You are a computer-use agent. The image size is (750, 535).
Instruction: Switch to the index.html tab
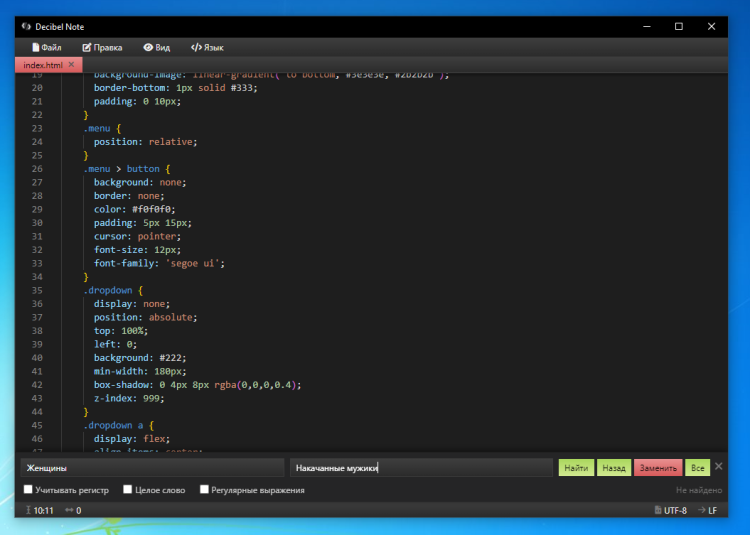coord(42,65)
